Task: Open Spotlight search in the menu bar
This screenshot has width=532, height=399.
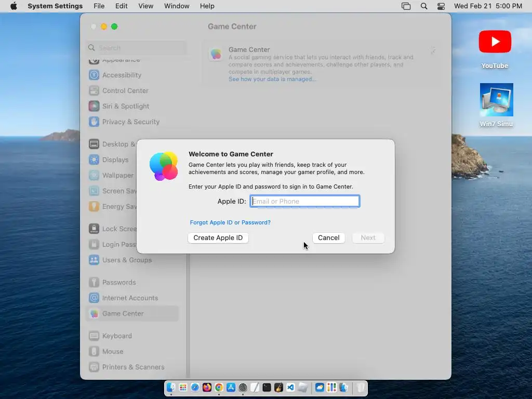Action: click(424, 6)
